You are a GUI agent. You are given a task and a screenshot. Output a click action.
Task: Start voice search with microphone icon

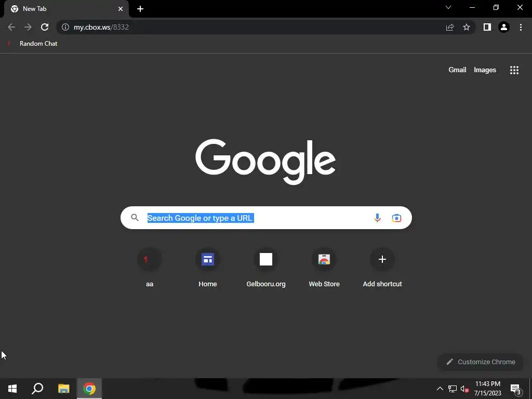pos(377,218)
